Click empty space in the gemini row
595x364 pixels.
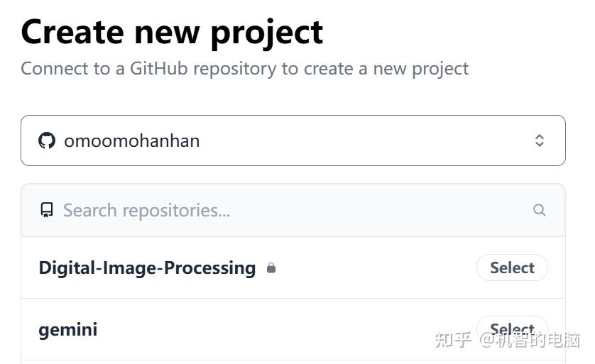tap(284, 329)
